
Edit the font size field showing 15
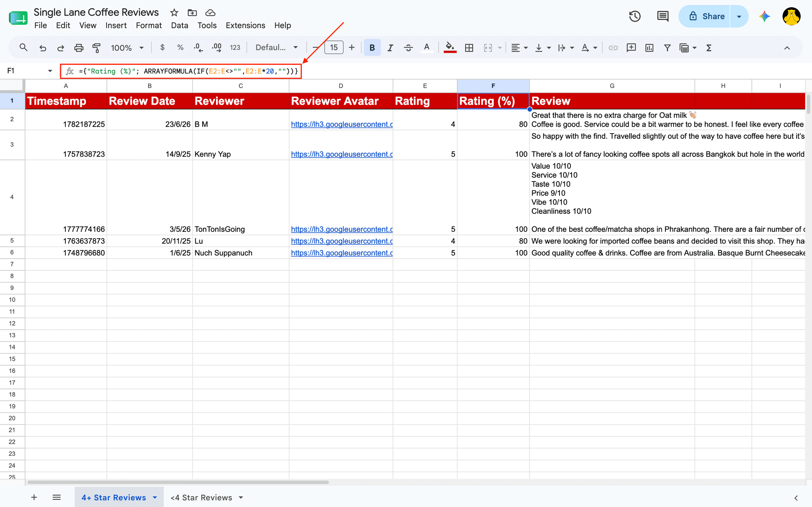[334, 47]
